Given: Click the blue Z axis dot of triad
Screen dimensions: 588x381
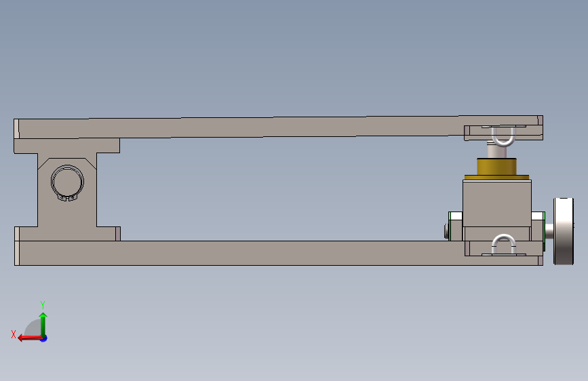Looking at the screenshot, I should pyautogui.click(x=44, y=338).
